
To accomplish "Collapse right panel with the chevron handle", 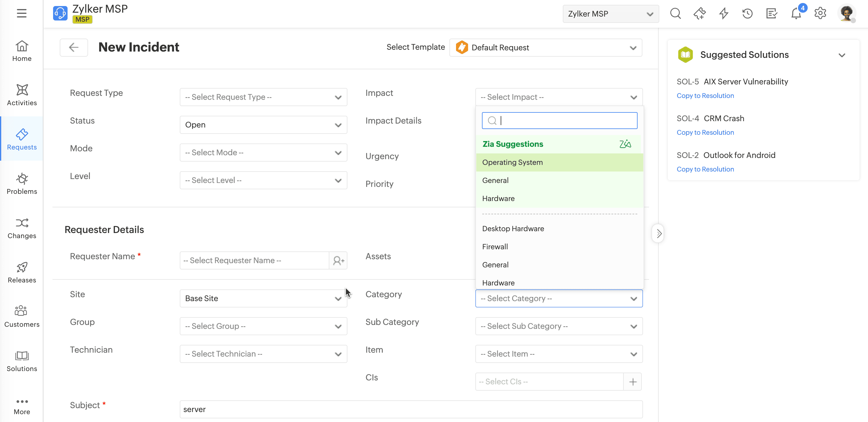I will [658, 233].
